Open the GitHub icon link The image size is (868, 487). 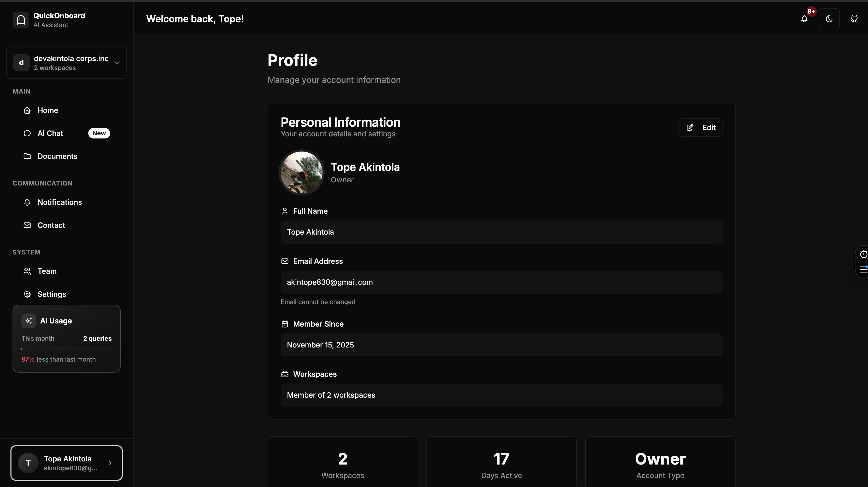coord(854,19)
